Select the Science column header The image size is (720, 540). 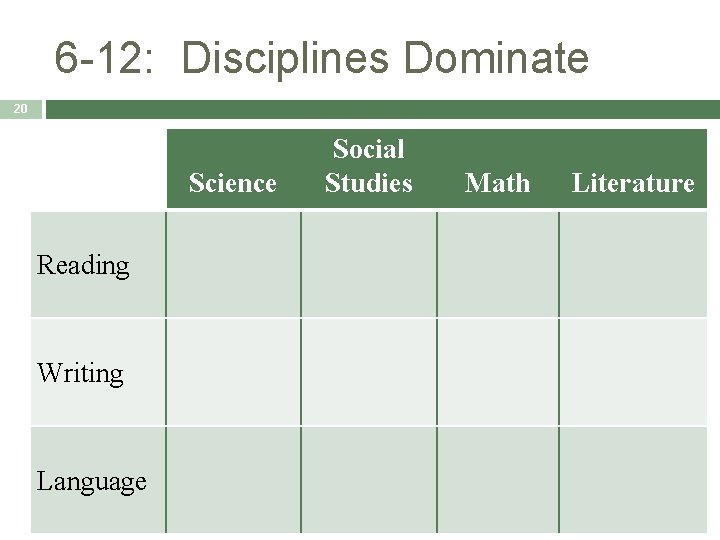point(233,182)
